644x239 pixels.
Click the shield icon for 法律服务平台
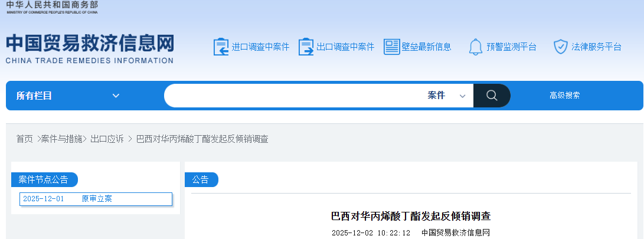[x=560, y=47]
